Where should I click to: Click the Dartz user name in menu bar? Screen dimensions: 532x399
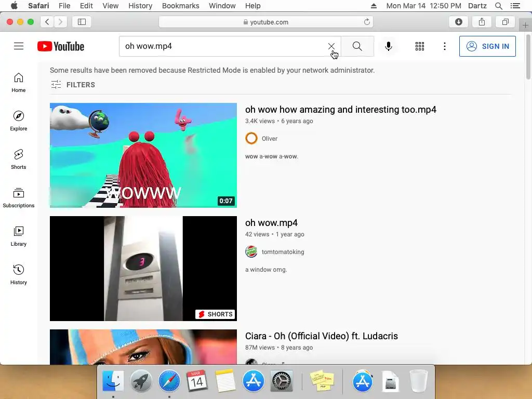477,6
